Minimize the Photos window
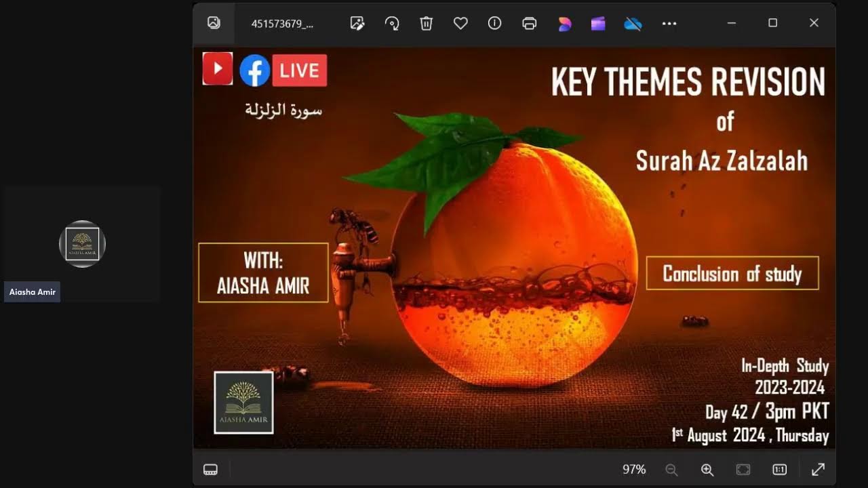This screenshot has height=488, width=868. point(731,23)
